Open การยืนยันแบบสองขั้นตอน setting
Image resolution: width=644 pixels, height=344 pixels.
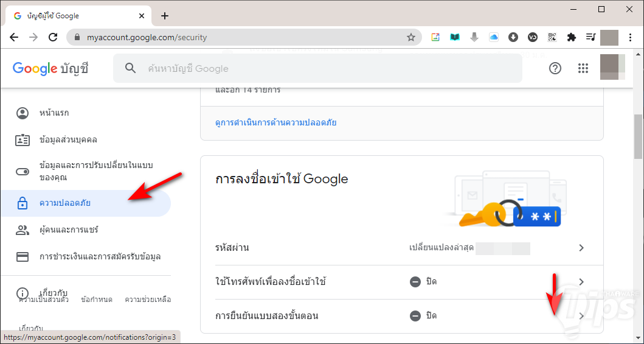(402, 316)
